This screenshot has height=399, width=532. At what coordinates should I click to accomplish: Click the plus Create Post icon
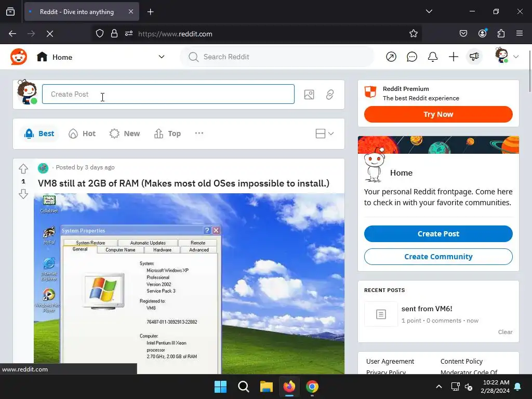[453, 57]
